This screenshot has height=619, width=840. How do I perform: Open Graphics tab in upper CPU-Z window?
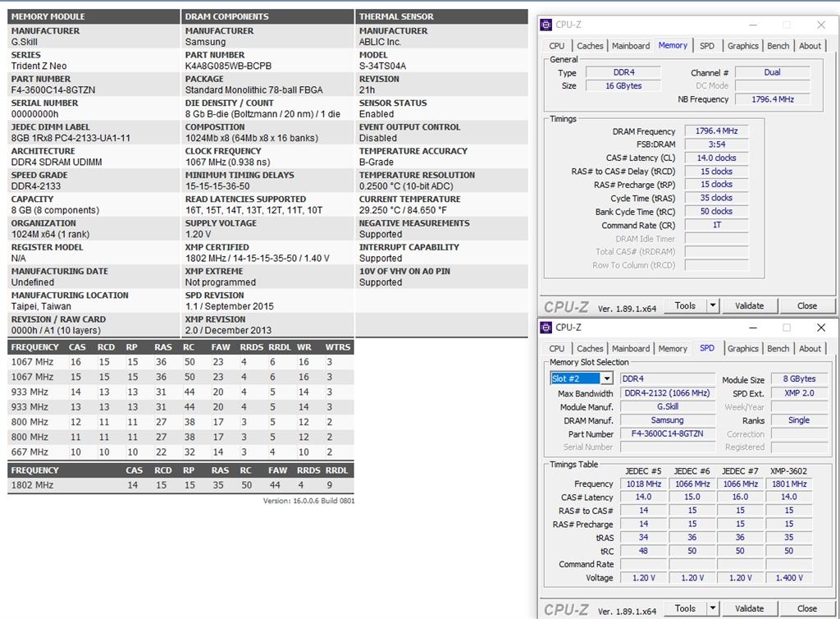[742, 46]
